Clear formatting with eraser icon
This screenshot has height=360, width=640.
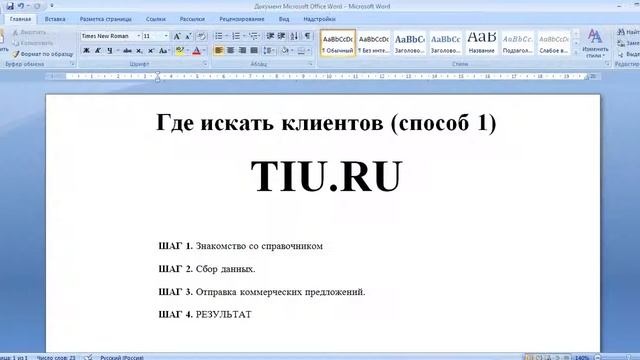[x=202, y=36]
